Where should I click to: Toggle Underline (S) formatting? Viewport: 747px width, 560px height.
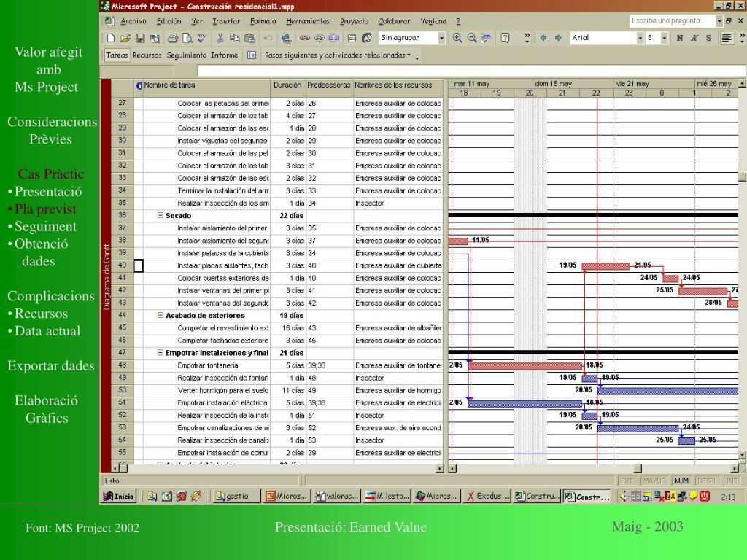tap(709, 38)
